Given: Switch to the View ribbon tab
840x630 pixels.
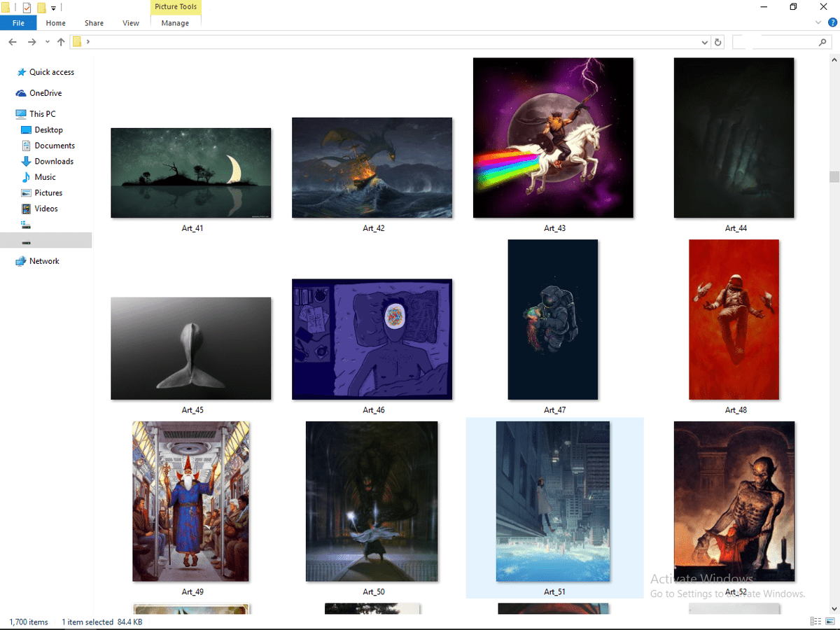Looking at the screenshot, I should [131, 23].
